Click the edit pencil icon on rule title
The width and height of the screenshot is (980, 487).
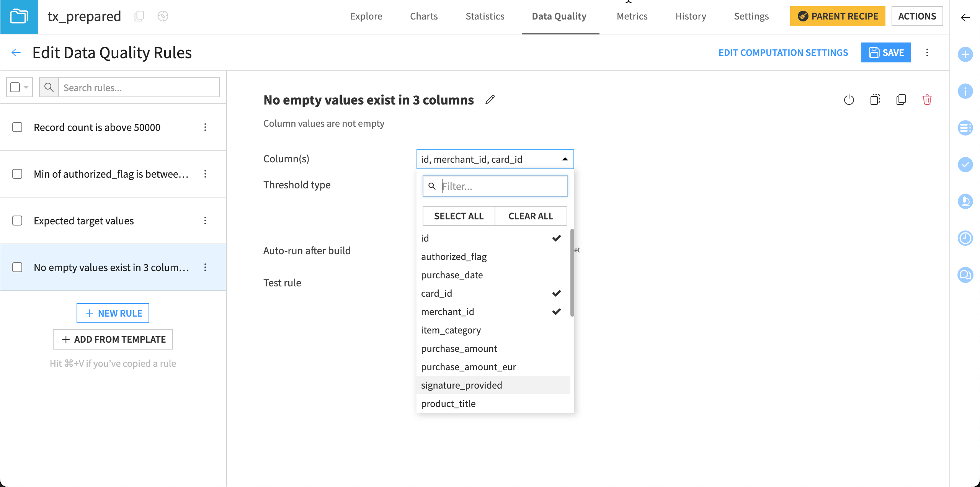[490, 100]
